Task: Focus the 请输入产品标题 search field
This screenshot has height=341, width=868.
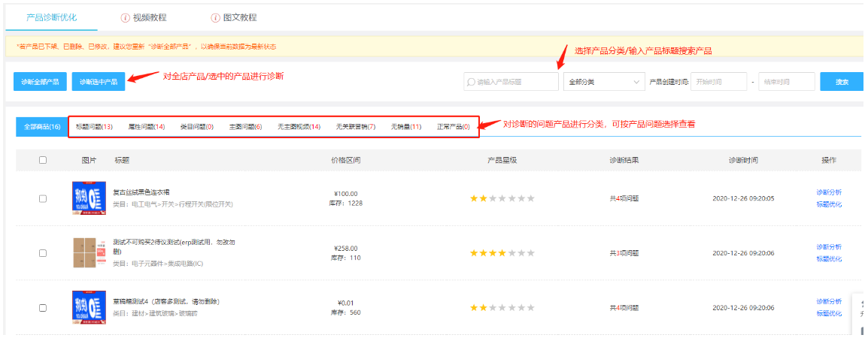Action: [511, 82]
